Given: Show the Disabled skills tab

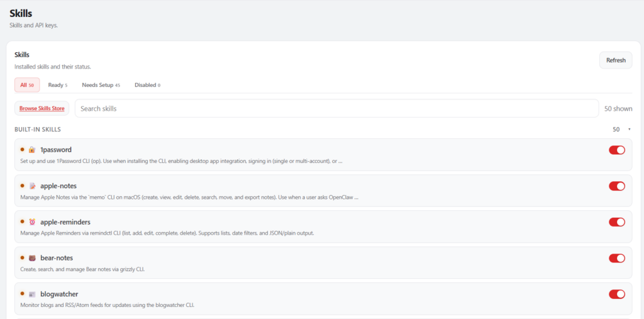Looking at the screenshot, I should 147,85.
